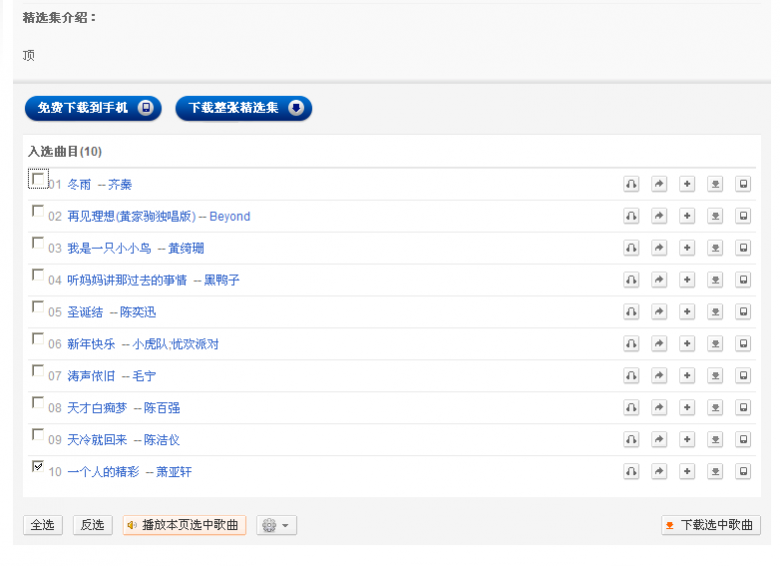Download 天冷就回来 with its download icon
780x566 pixels.
coord(715,440)
